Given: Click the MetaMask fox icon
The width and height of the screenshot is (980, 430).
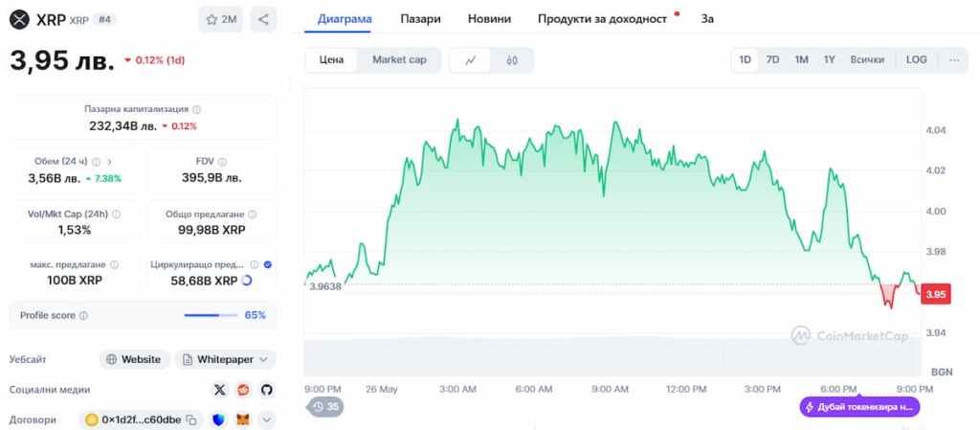Looking at the screenshot, I should 242,419.
